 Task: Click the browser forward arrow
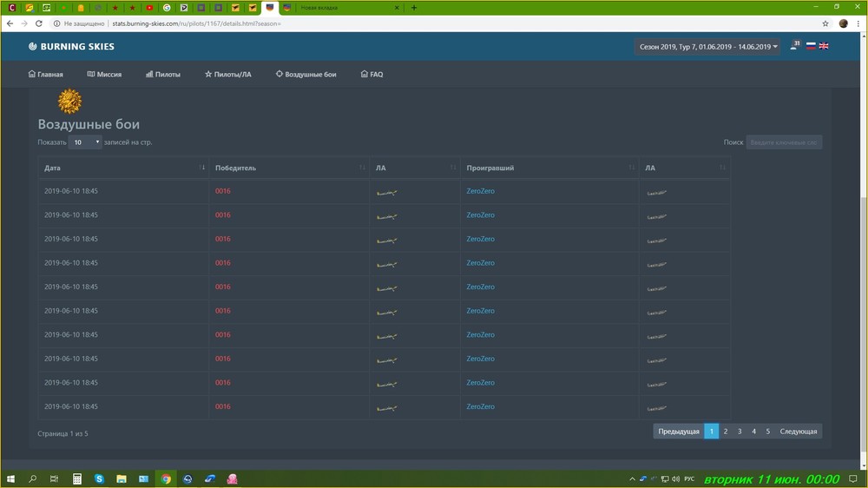(x=24, y=23)
